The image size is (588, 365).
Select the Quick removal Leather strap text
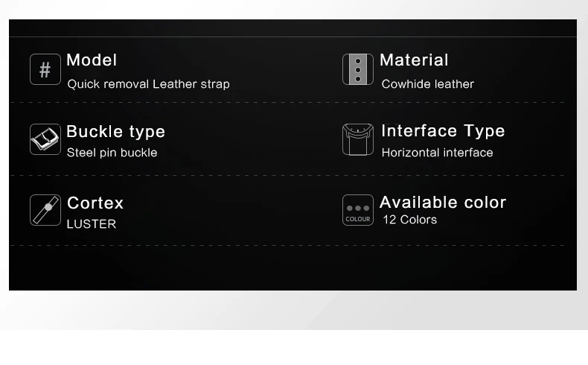(x=149, y=84)
